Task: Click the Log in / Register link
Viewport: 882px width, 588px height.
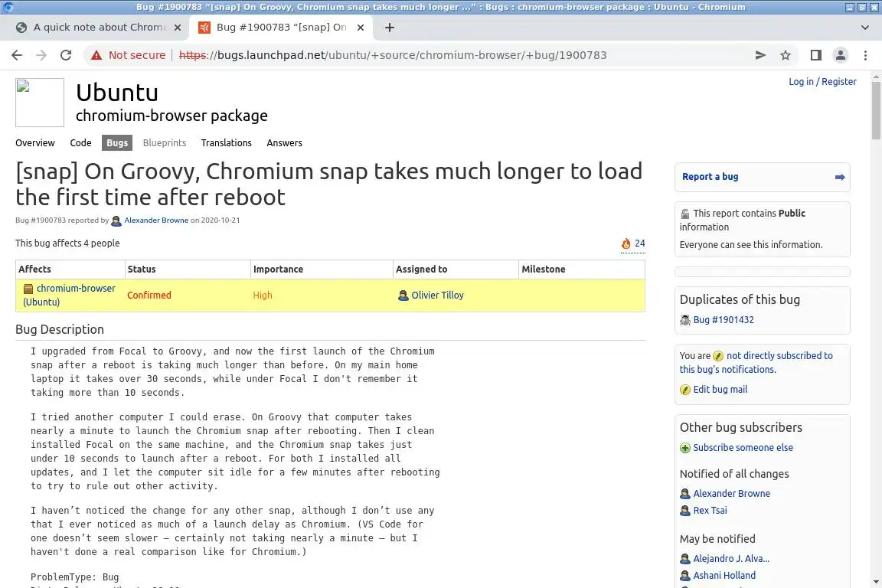Action: pos(822,82)
